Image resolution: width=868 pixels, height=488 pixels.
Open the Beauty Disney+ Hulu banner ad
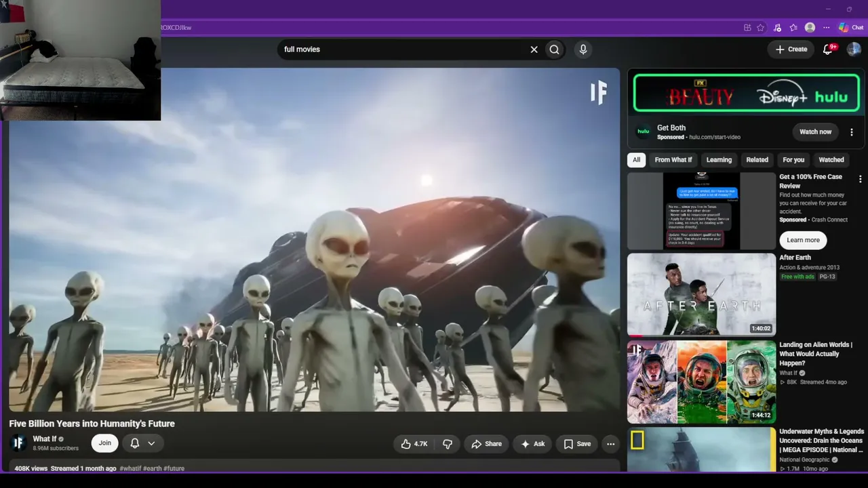pyautogui.click(x=746, y=93)
